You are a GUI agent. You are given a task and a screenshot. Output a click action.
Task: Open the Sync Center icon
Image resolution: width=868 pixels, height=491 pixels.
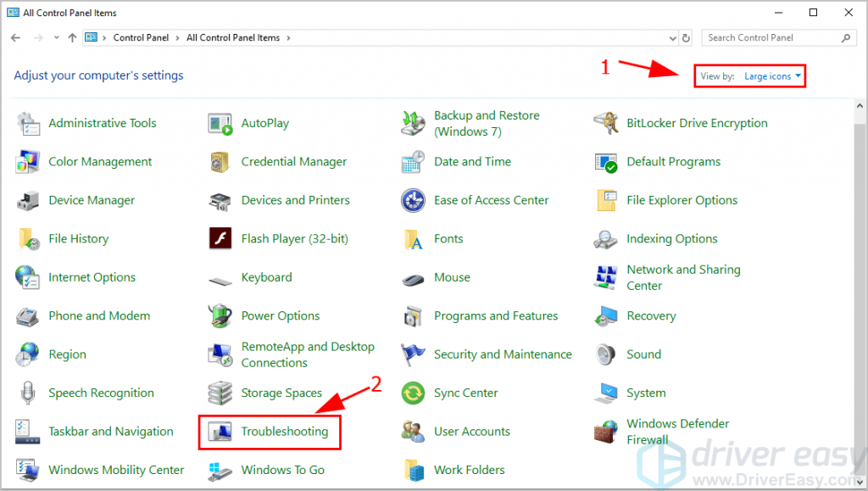413,393
